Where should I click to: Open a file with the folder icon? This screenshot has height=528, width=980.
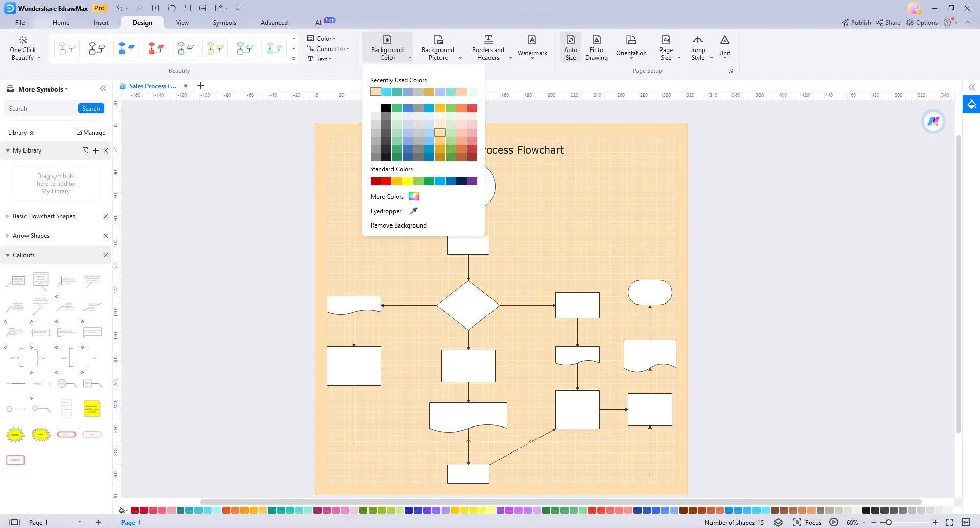(x=171, y=8)
